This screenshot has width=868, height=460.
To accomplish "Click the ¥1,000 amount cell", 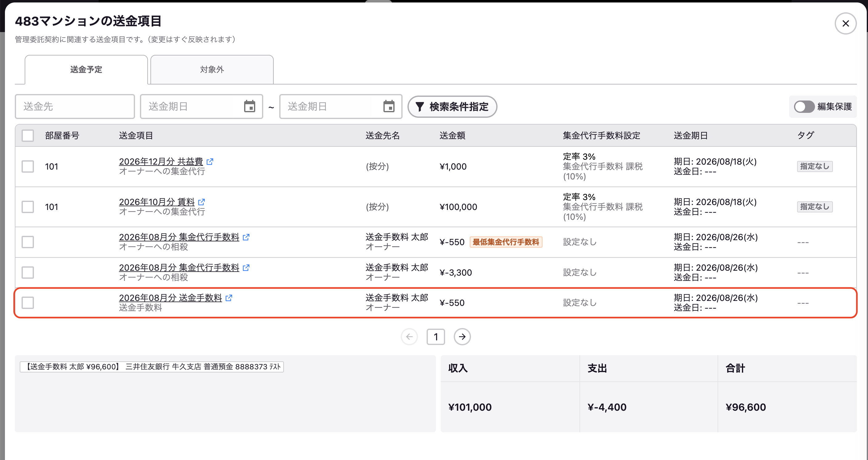I will point(453,166).
